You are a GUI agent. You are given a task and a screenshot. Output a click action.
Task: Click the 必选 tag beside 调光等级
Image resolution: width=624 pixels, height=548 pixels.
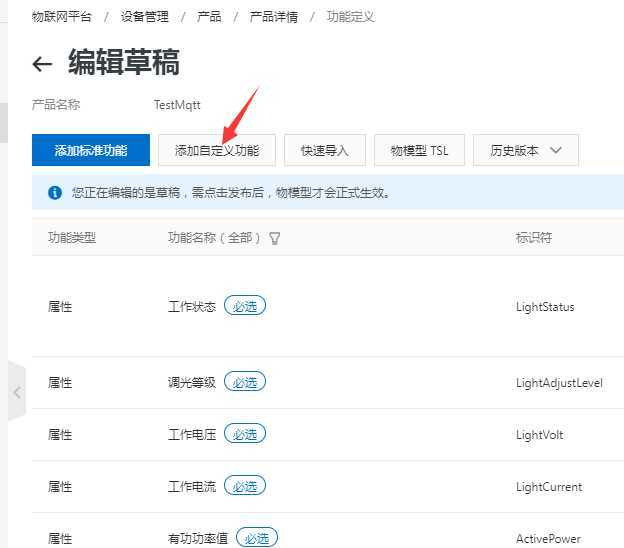245,382
